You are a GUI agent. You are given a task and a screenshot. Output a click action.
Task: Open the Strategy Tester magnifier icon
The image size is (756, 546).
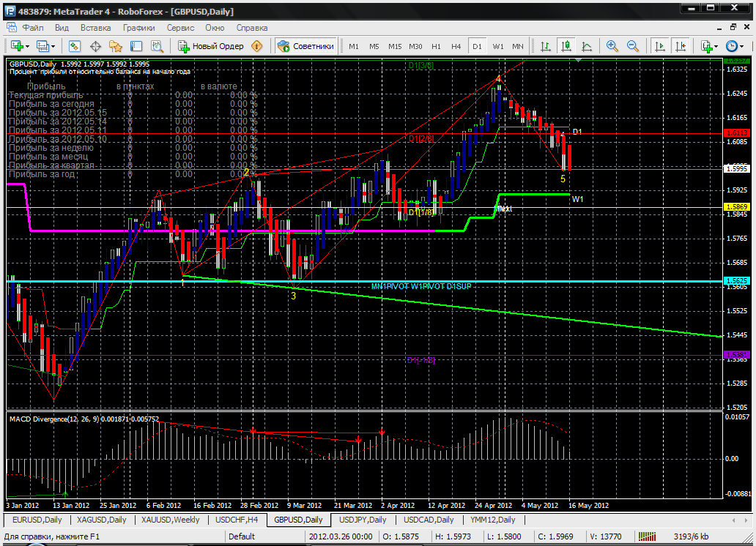157,46
